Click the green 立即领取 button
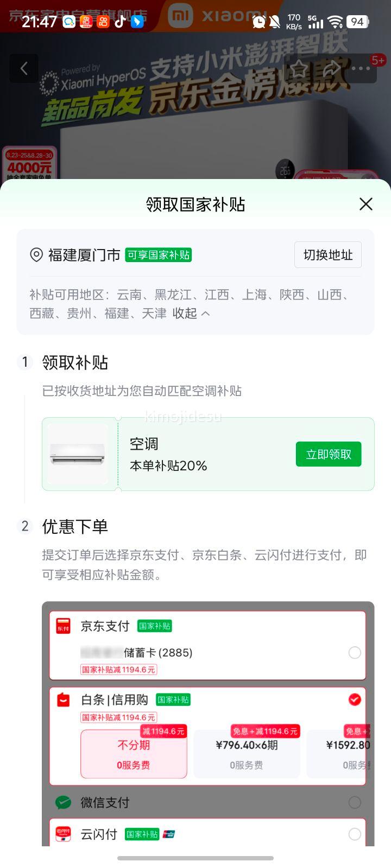Screen dimensions: 391x868 point(329,454)
